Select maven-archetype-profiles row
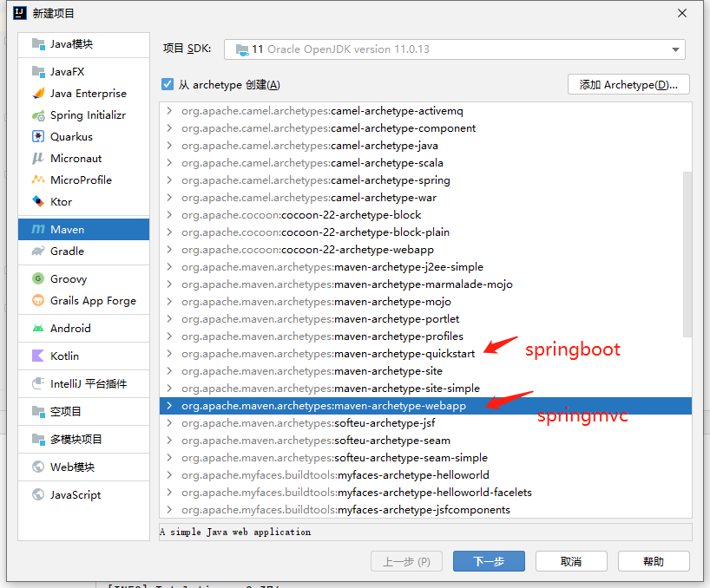The width and height of the screenshot is (710, 588). click(x=425, y=336)
